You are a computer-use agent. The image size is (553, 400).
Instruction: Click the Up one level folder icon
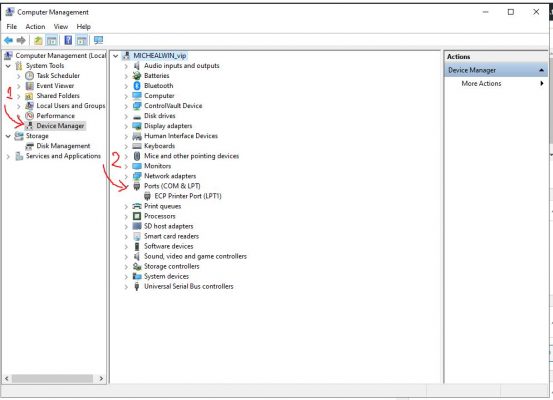pos(38,41)
